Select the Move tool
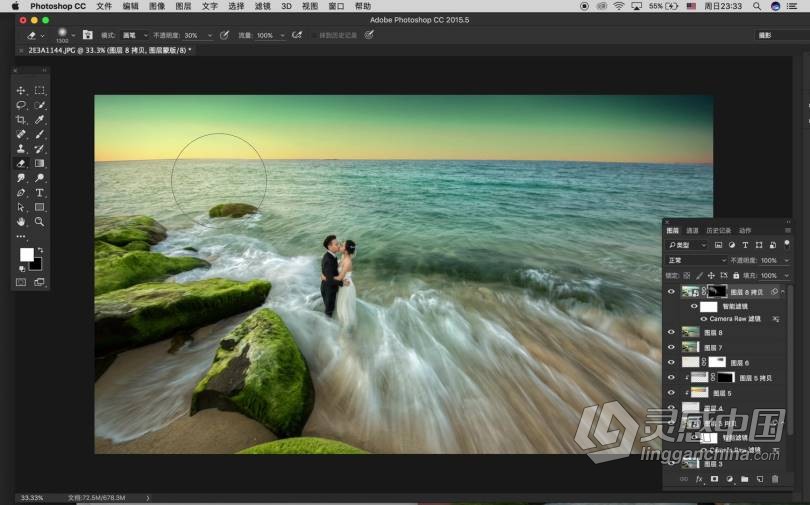 21,90
